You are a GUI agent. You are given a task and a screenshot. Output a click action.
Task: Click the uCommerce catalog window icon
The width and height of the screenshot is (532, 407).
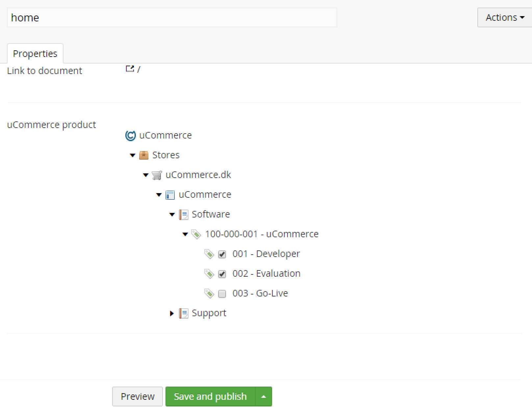tap(170, 195)
